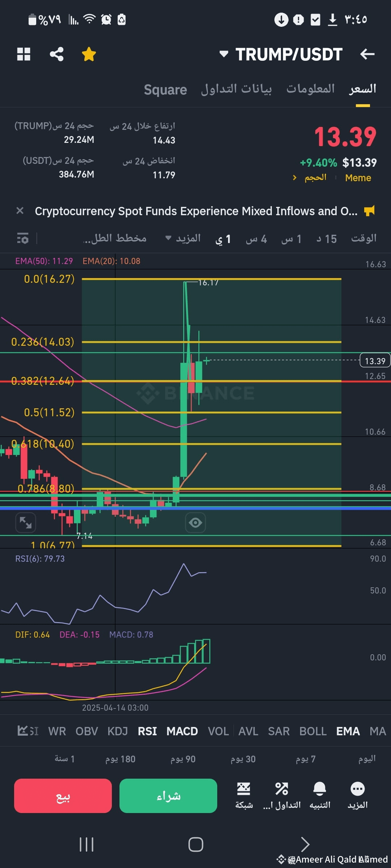Select the 30 يوم range
This screenshot has width=391, height=868.
243,759
